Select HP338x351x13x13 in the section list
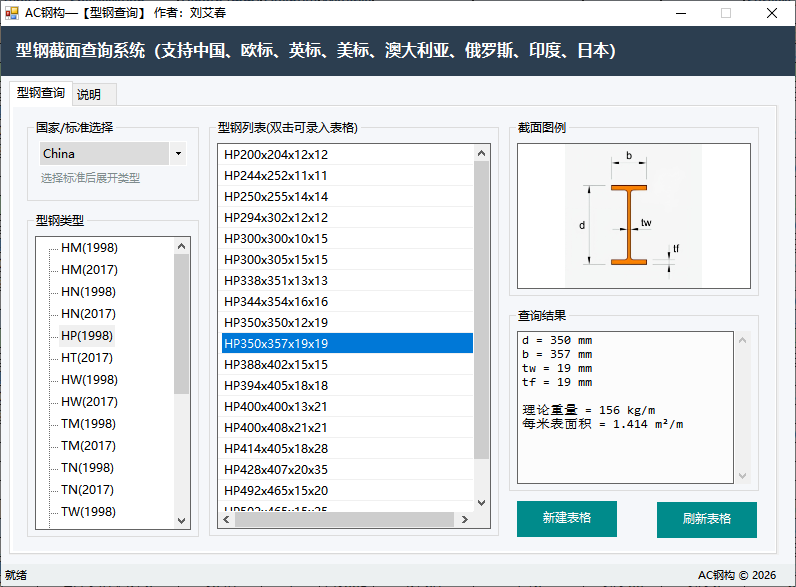Screen dimensions: 796x587 coord(347,280)
